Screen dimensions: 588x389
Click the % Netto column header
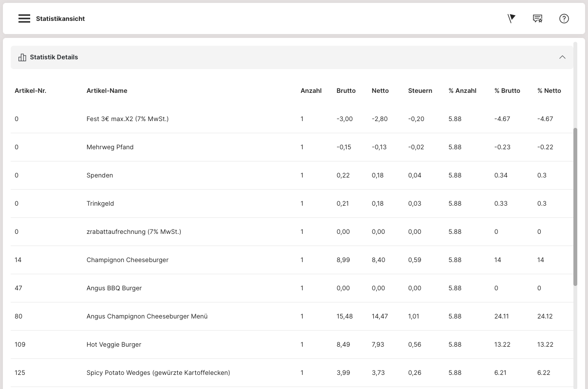pyautogui.click(x=549, y=90)
